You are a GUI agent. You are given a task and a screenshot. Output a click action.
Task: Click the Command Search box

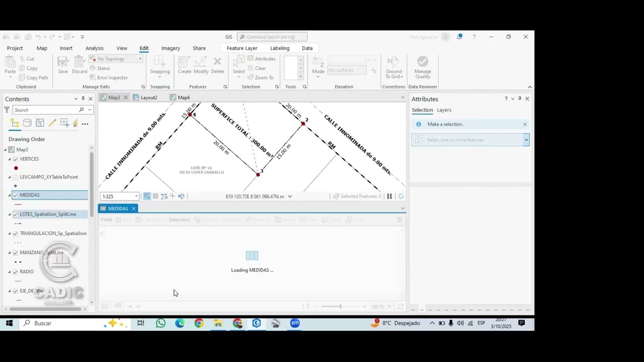click(x=272, y=37)
